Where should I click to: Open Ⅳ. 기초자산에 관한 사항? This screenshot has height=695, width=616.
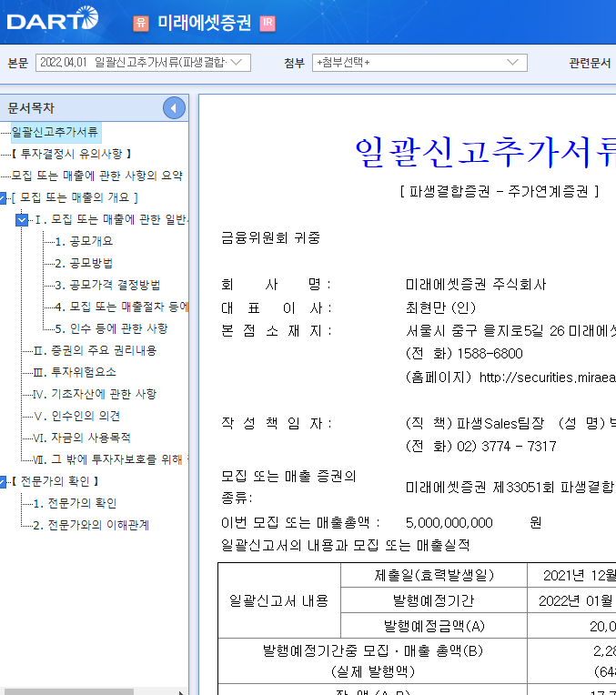(95, 394)
